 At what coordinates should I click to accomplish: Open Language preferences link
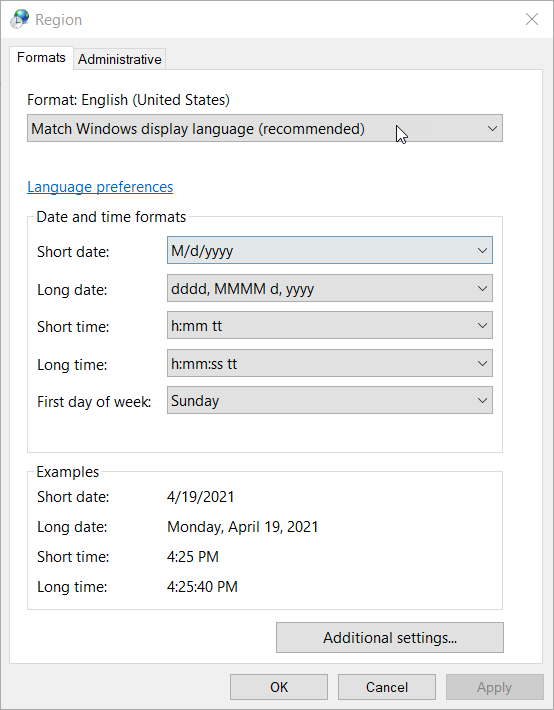point(100,187)
